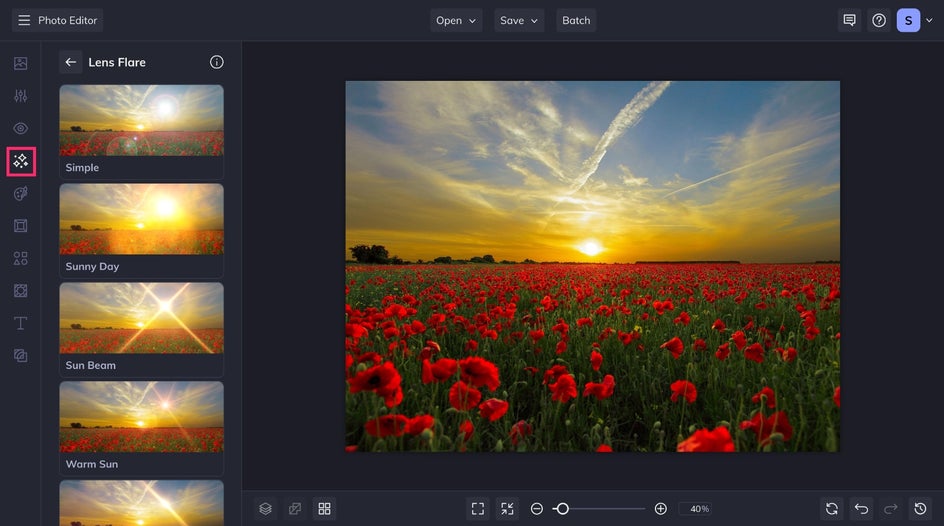Image resolution: width=944 pixels, height=526 pixels.
Task: Apply the Sun Beam lens flare thumbnail
Action: pyautogui.click(x=141, y=318)
